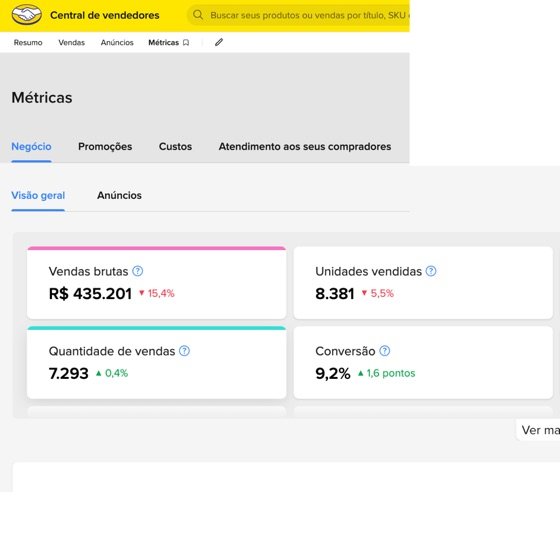Click the 9,2% conversion value
This screenshot has height=560, width=560.
333,373
